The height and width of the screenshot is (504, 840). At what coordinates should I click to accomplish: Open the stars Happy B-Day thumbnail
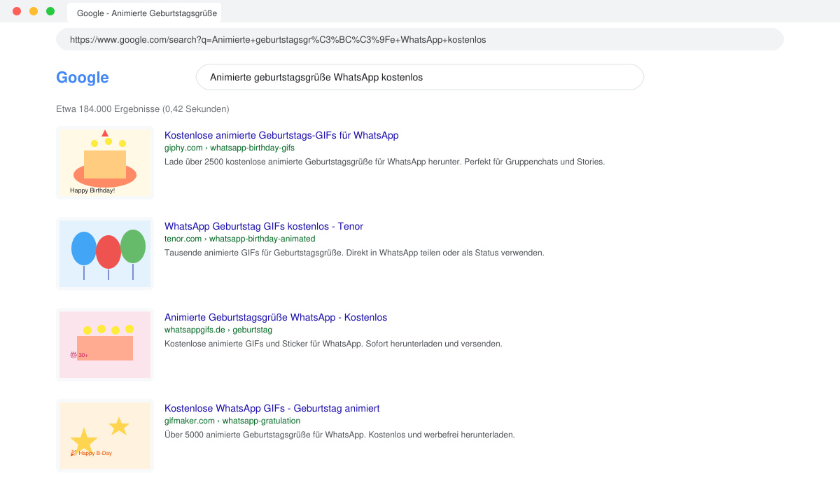click(105, 435)
